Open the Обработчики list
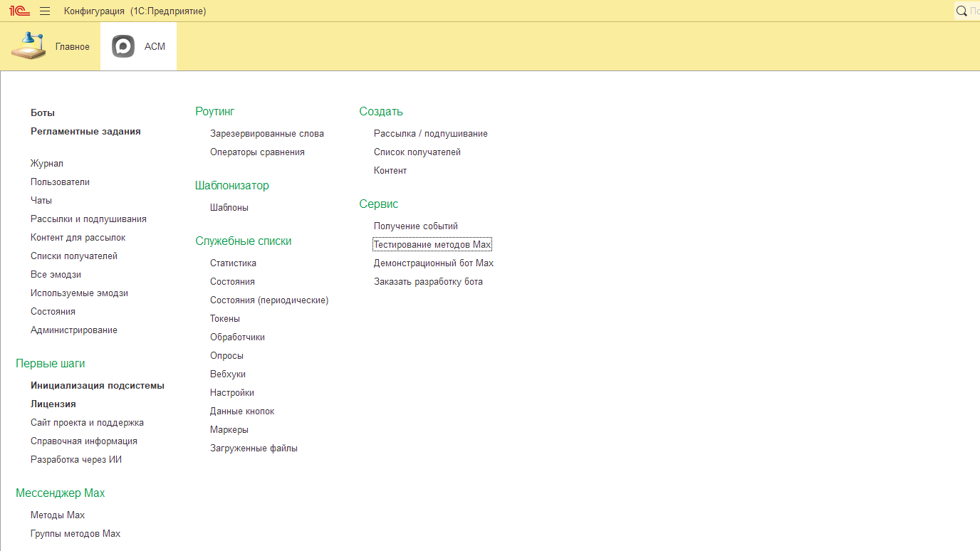 (x=237, y=337)
